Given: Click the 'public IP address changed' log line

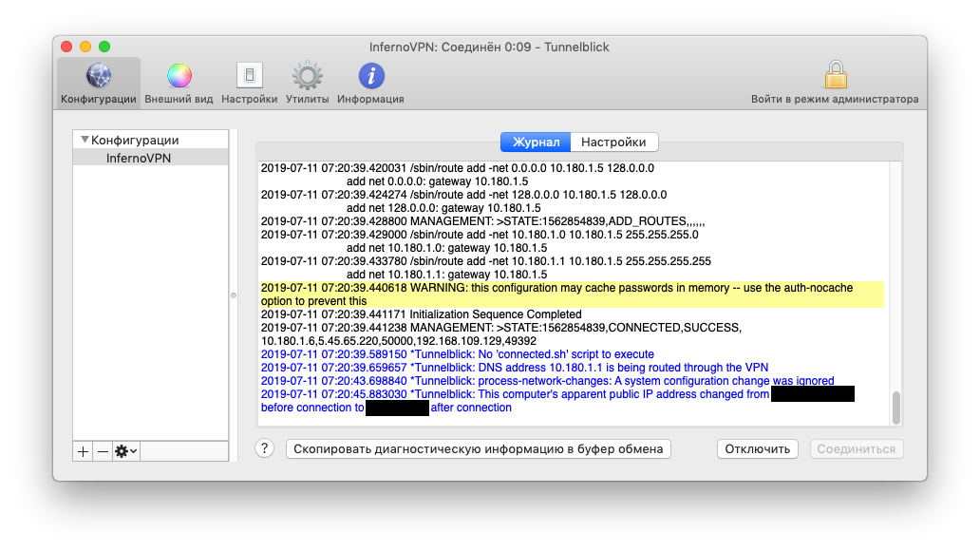Looking at the screenshot, I should click(557, 401).
